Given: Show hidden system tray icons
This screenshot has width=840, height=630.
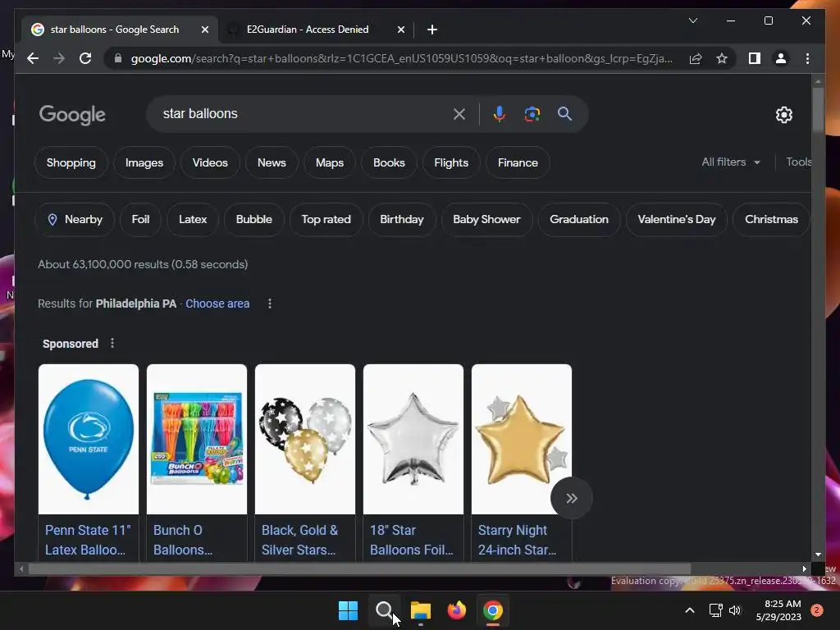Looking at the screenshot, I should [x=690, y=610].
